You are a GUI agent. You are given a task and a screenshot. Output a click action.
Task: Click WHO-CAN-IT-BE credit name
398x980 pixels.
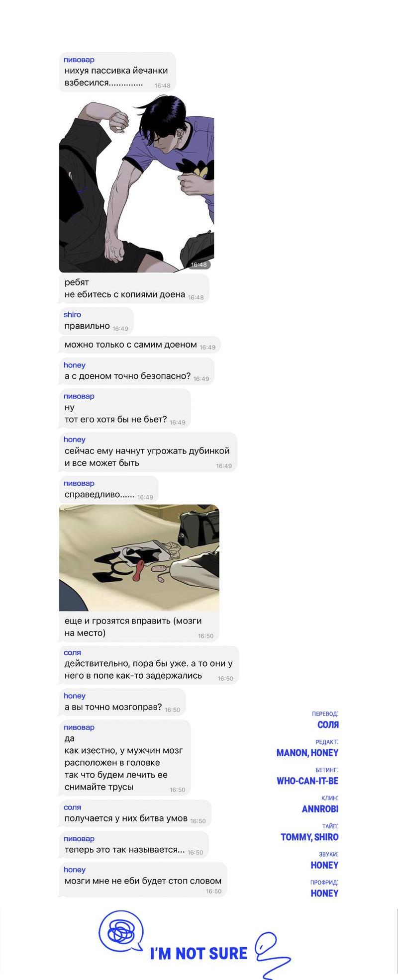click(x=307, y=781)
